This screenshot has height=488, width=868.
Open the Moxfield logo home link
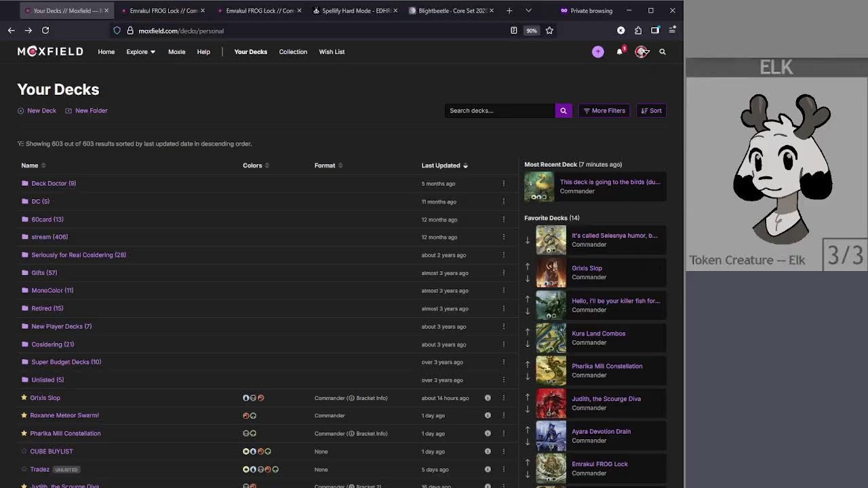tap(50, 52)
